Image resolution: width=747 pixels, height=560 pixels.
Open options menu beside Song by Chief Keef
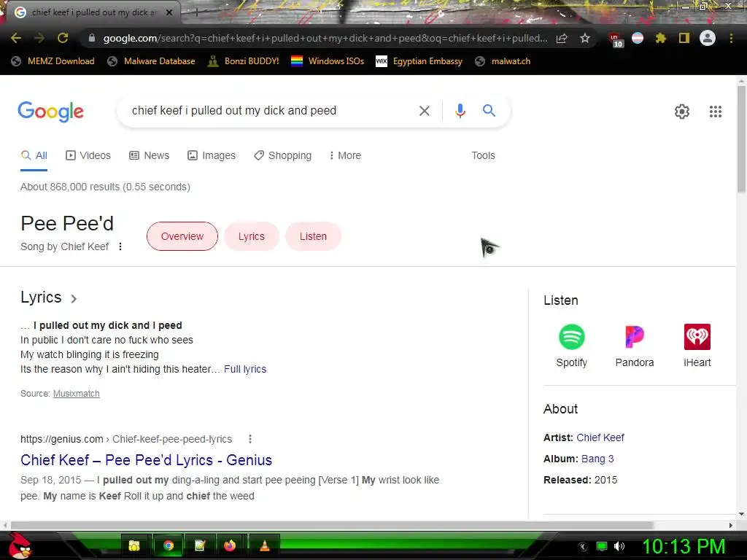point(120,246)
